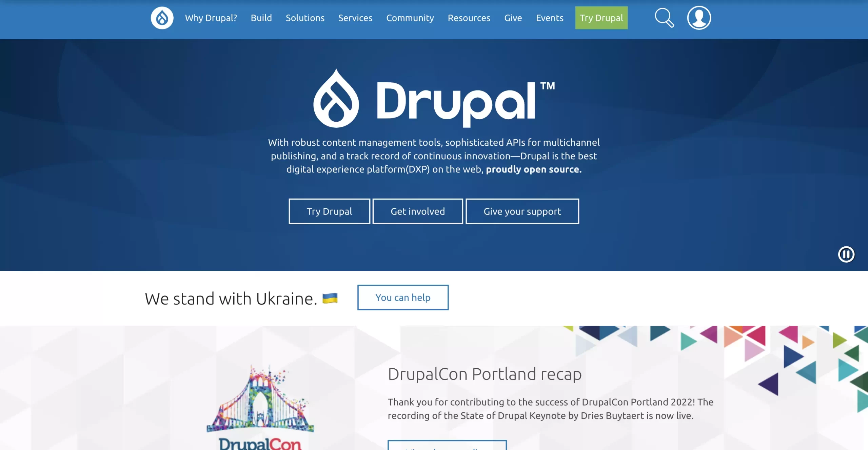Click the Drupal drop logo icon
Viewport: 868px width, 450px height.
(x=162, y=18)
